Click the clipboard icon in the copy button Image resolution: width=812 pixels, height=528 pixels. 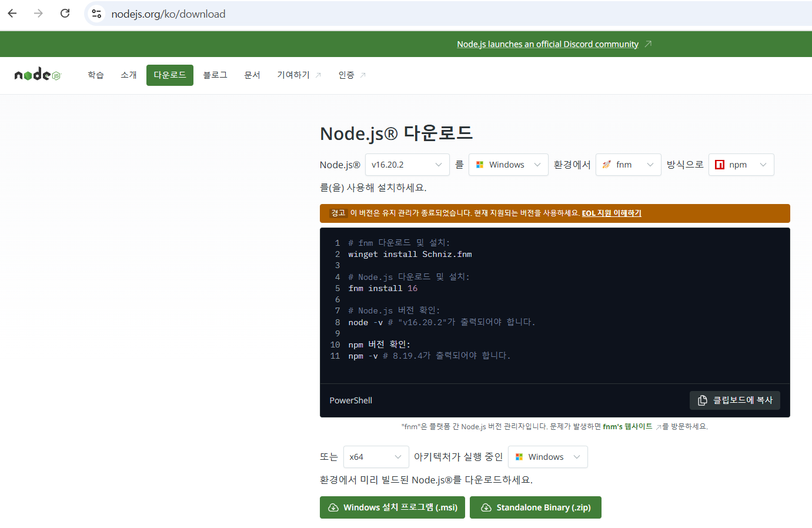coord(702,400)
